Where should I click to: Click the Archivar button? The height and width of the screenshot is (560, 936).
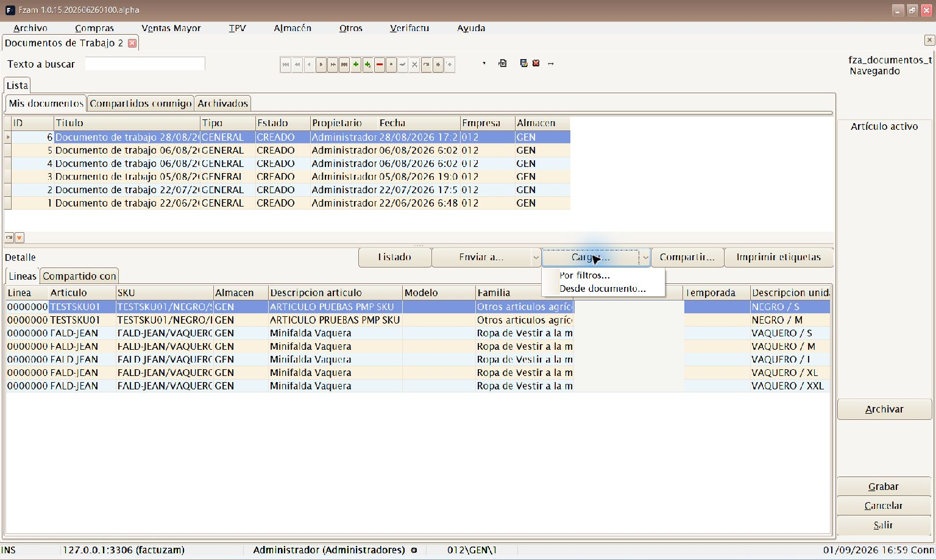[884, 409]
